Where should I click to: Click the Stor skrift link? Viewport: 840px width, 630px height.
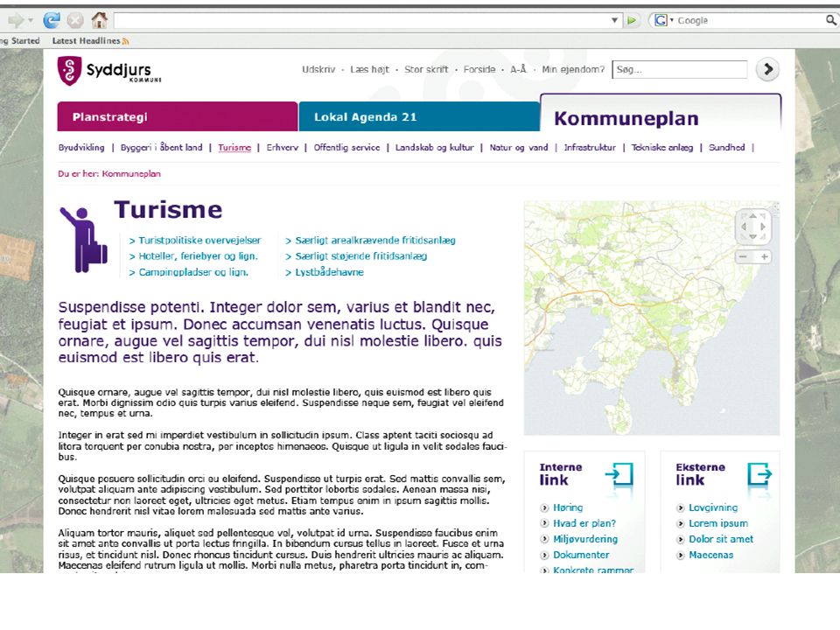pyautogui.click(x=426, y=69)
